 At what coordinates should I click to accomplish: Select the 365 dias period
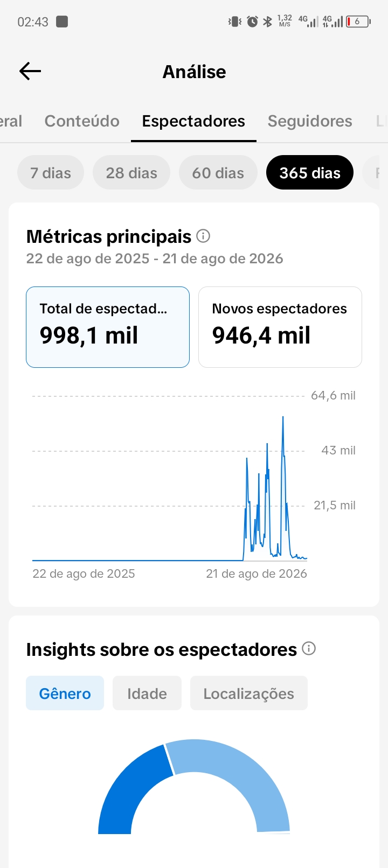[310, 173]
